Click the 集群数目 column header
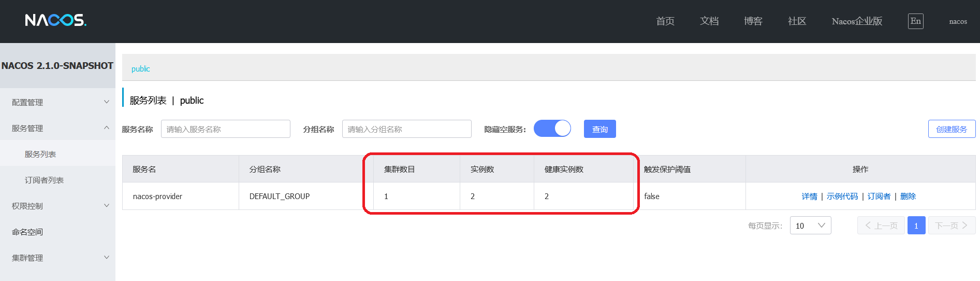980x281 pixels. click(417, 169)
